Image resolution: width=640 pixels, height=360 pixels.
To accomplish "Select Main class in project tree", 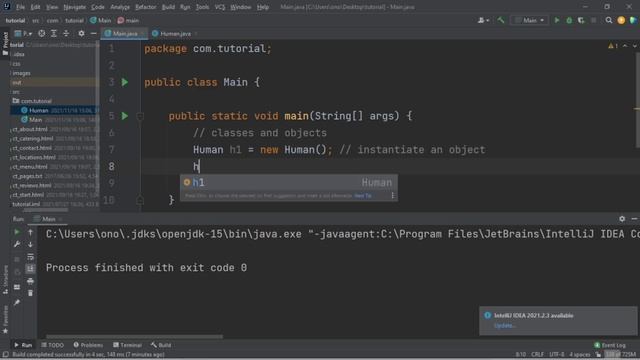I will click(35, 120).
